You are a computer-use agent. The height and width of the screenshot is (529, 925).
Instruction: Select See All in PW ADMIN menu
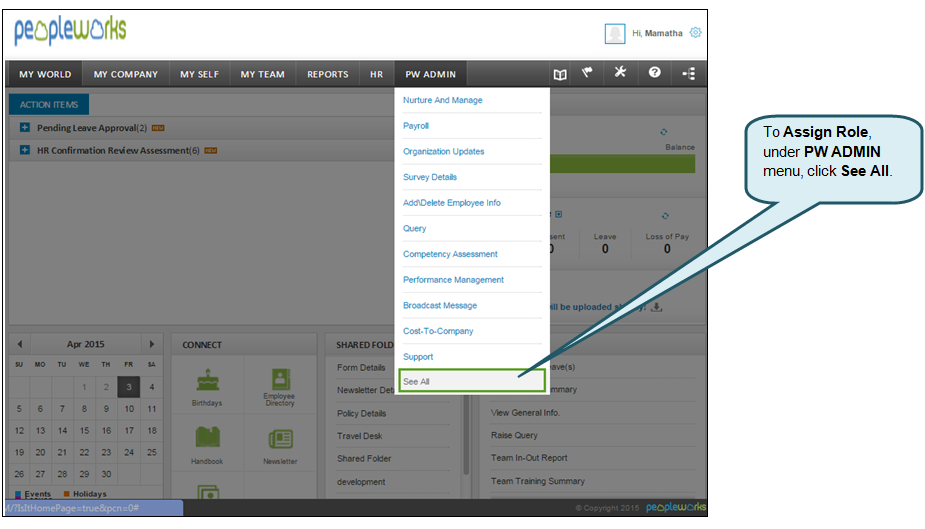(x=471, y=381)
